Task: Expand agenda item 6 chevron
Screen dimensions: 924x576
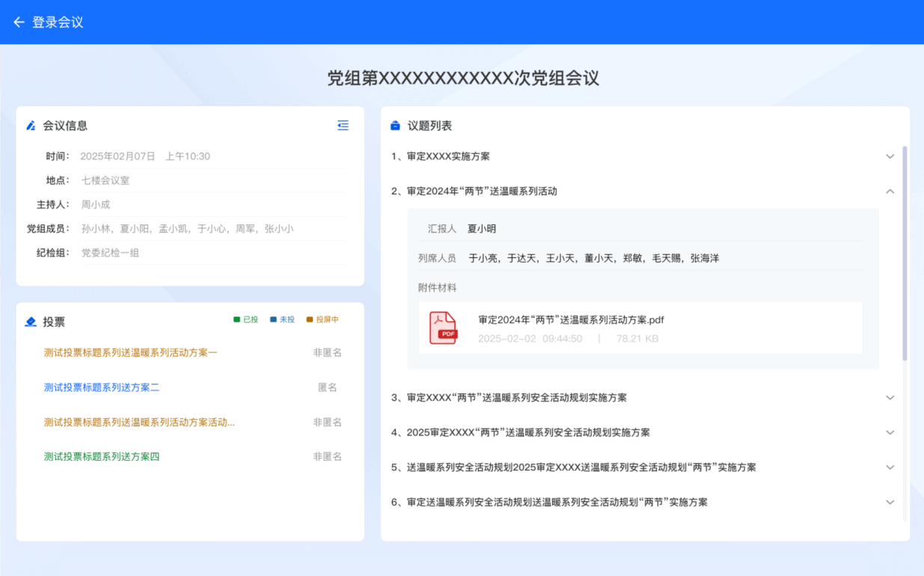Action: (x=890, y=503)
